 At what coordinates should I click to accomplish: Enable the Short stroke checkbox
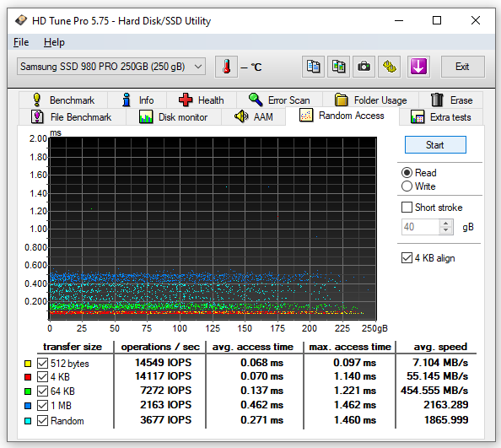pyautogui.click(x=407, y=208)
